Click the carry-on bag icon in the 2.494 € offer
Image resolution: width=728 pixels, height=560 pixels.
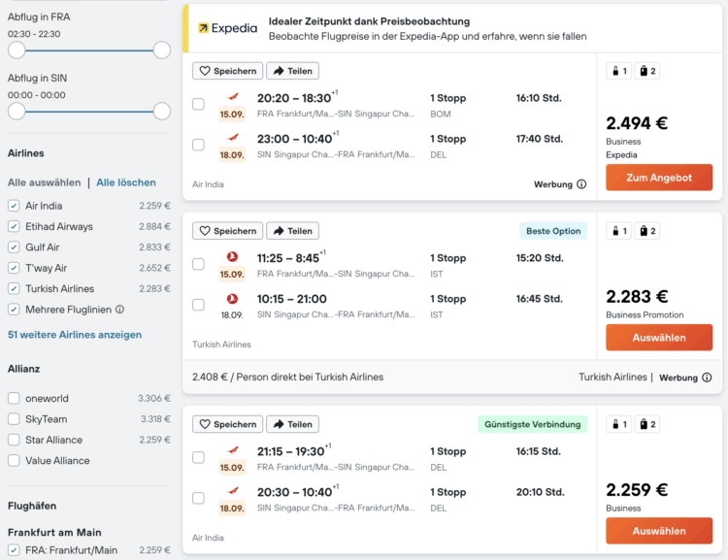(x=618, y=71)
